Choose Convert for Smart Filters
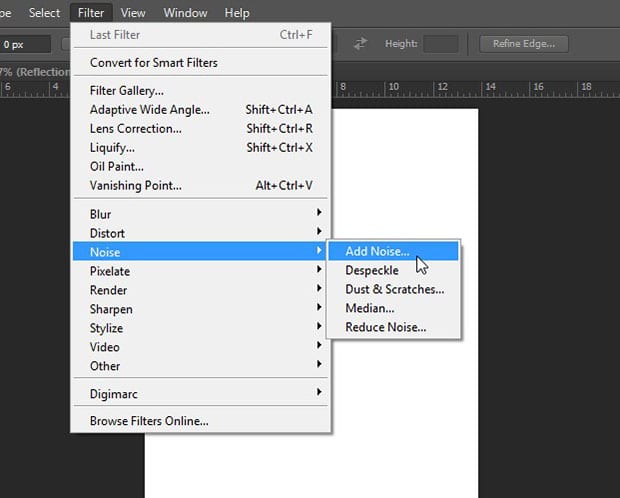Screen dimensions: 620x498 point(200,62)
